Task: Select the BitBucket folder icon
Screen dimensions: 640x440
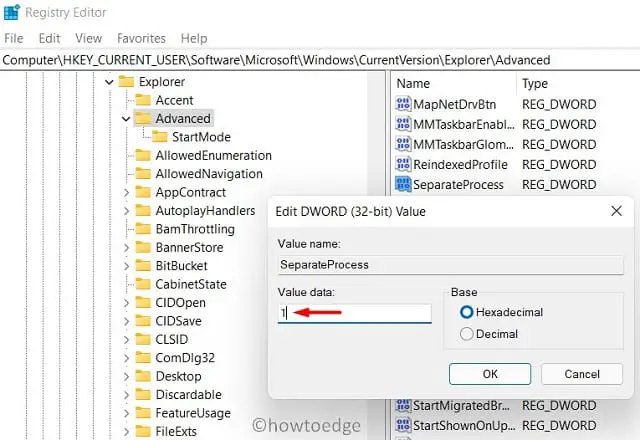Action: 143,265
